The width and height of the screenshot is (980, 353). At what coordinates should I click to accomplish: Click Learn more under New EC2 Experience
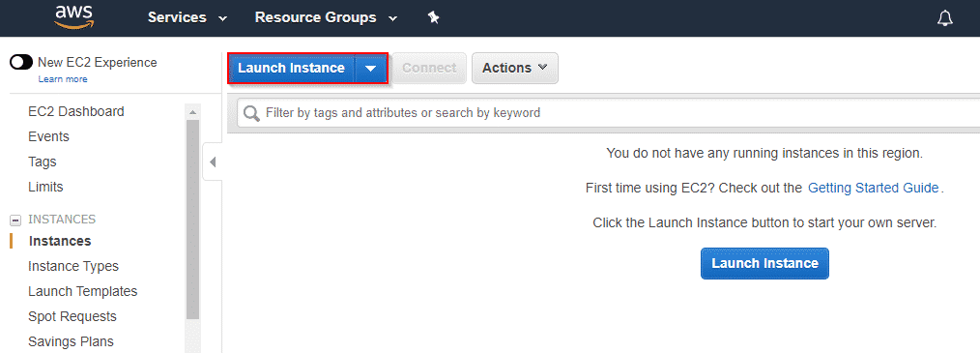click(63, 79)
